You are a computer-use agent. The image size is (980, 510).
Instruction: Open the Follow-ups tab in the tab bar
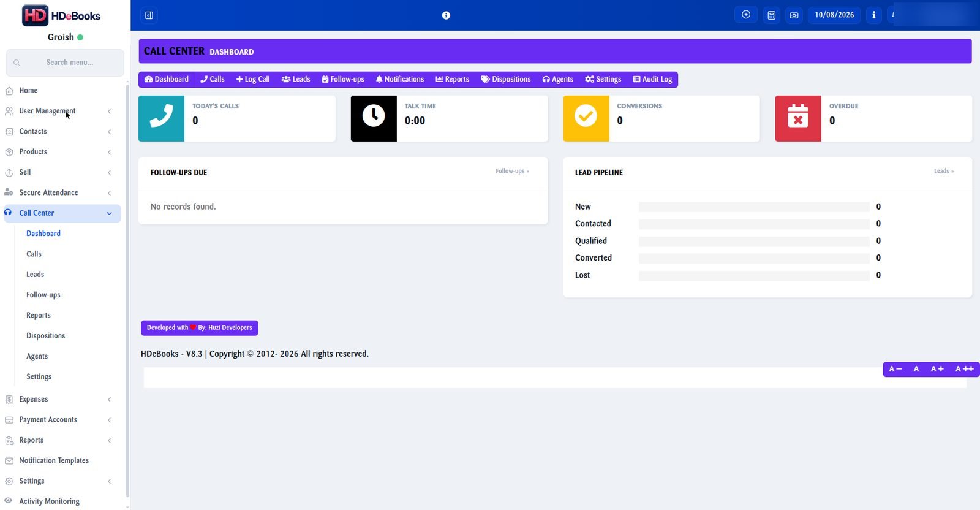point(343,80)
